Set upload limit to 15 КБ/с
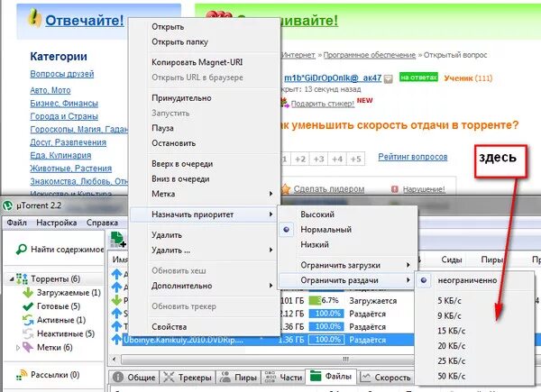This screenshot has width=541, height=392. click(x=452, y=331)
